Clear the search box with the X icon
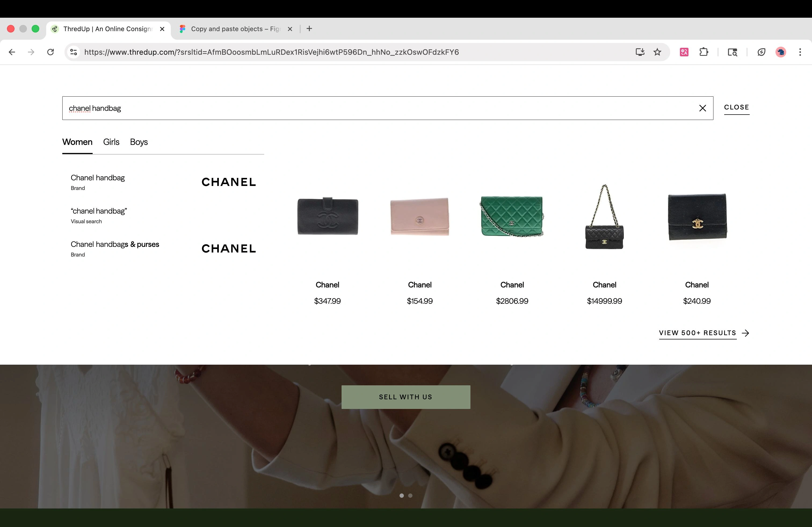 (x=702, y=108)
